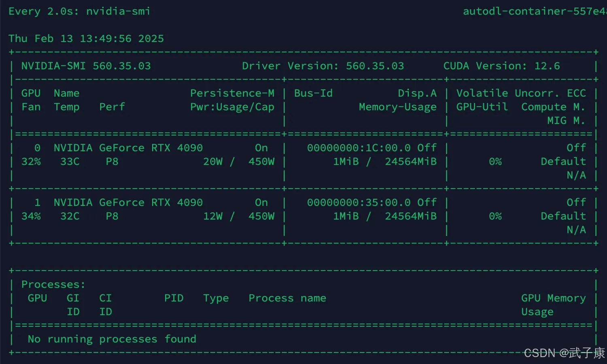Viewport: 607px width, 364px height.
Task: Click the 'GPU Memory' column header
Action: (554, 298)
